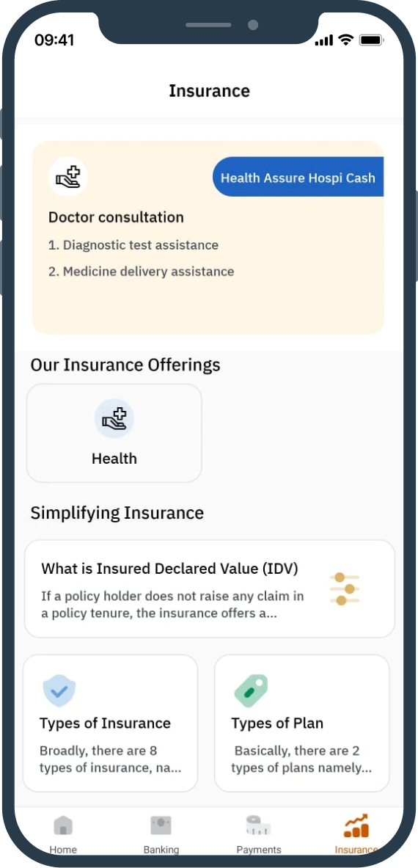Tap Medicine delivery assistance list item

point(141,271)
